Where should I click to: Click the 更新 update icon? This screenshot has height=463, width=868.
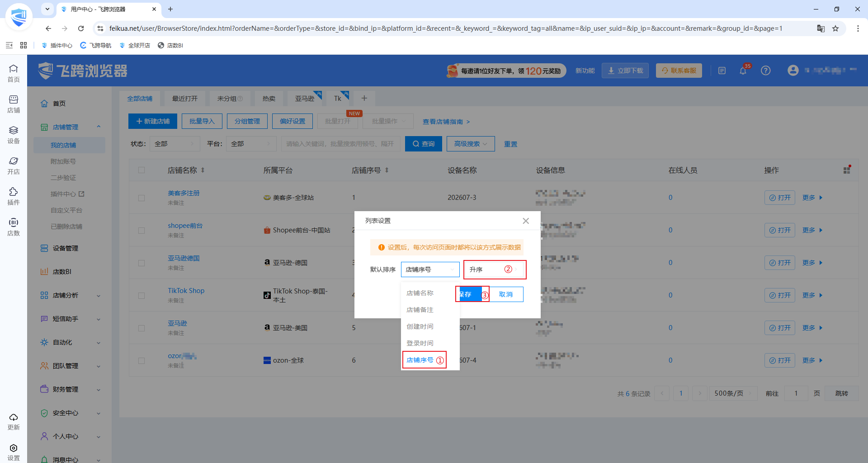pyautogui.click(x=14, y=421)
